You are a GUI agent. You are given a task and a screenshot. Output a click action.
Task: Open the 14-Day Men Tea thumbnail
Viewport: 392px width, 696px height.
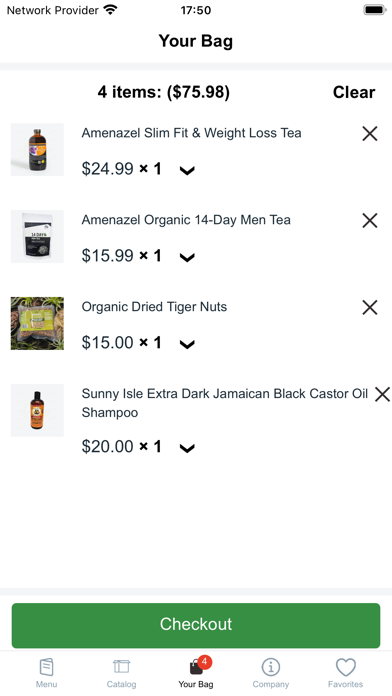click(37, 237)
